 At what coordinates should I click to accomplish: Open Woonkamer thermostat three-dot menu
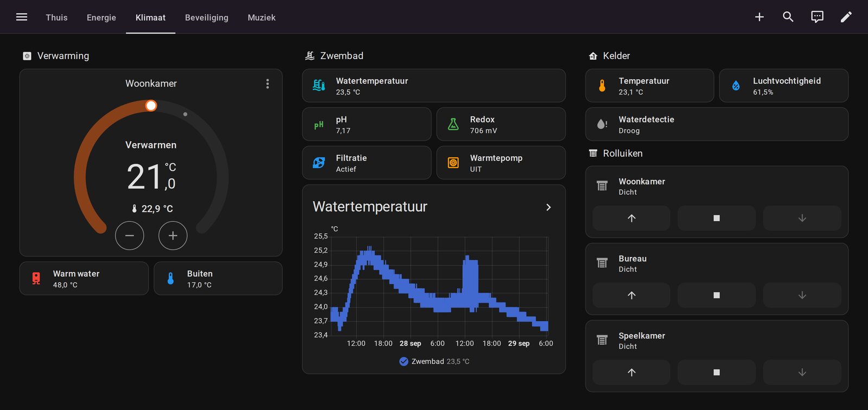267,84
